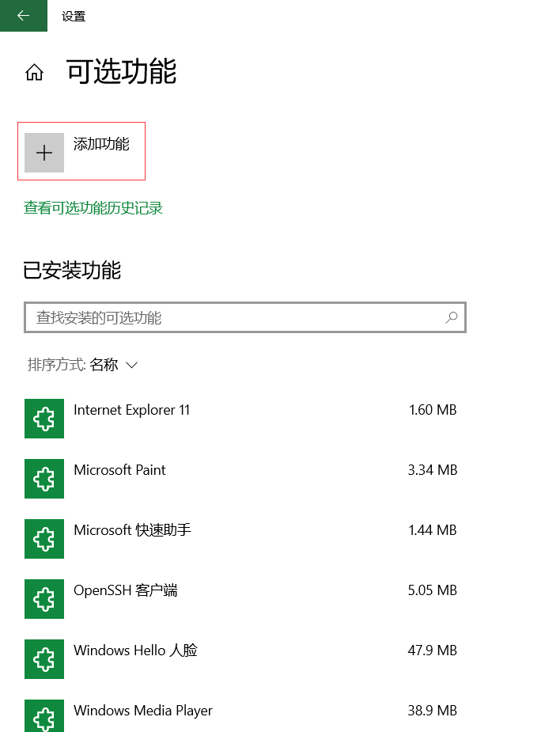Click the 5.05 MB size value
The height and width of the screenshot is (732, 560).
(433, 590)
